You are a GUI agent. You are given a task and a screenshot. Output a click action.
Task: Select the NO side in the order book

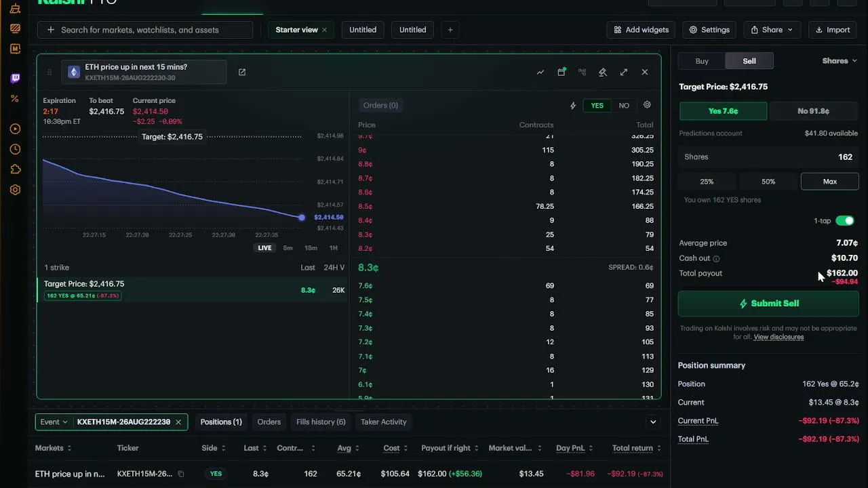[x=624, y=105]
